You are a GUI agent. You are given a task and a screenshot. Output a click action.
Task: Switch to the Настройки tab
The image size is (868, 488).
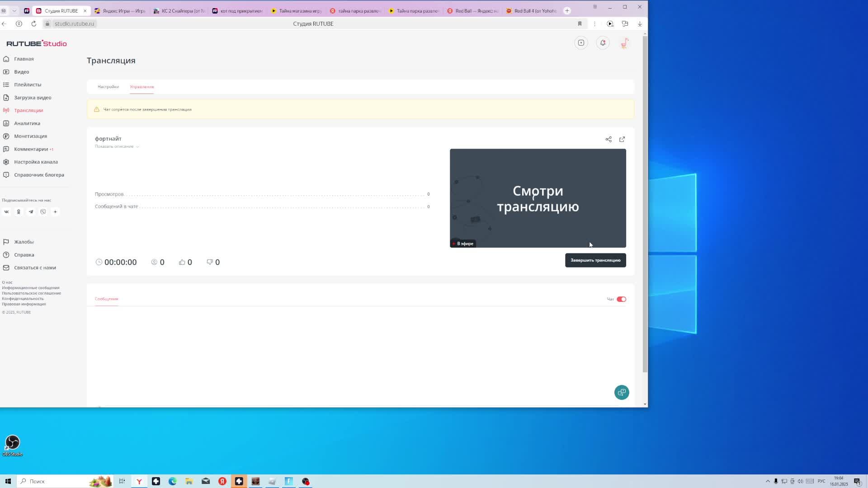[x=108, y=87]
